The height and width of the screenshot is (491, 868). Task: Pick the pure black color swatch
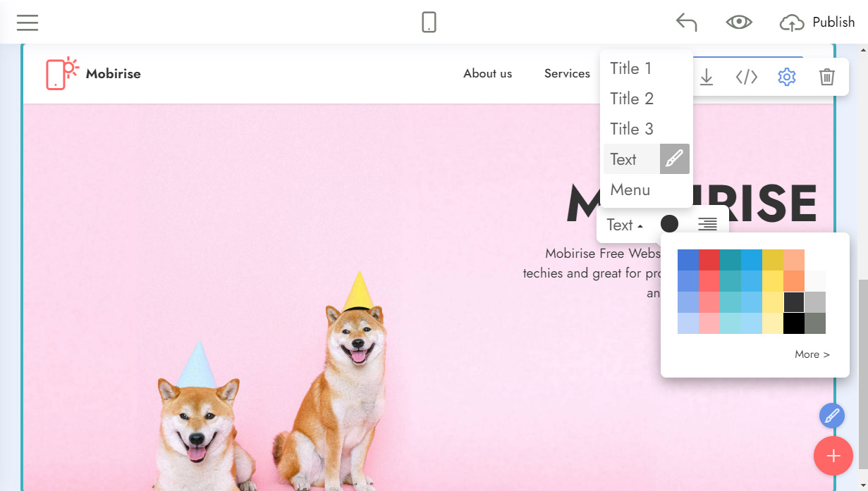click(x=794, y=323)
